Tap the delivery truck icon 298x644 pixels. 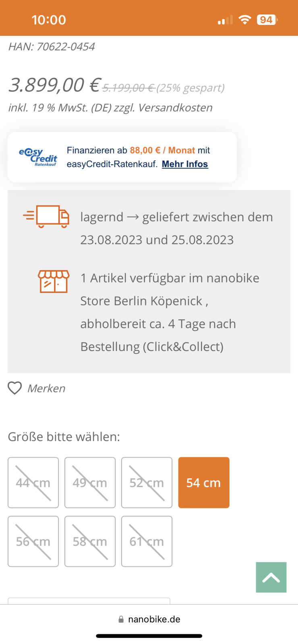(x=47, y=217)
